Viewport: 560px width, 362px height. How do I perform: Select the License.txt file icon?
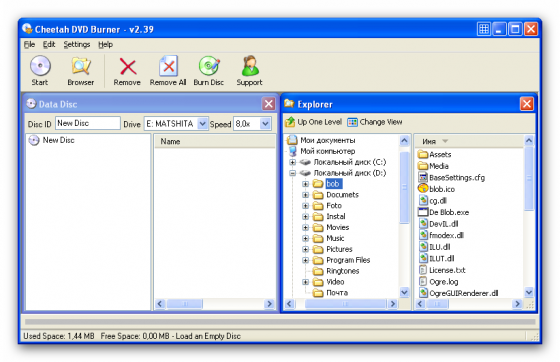423,270
